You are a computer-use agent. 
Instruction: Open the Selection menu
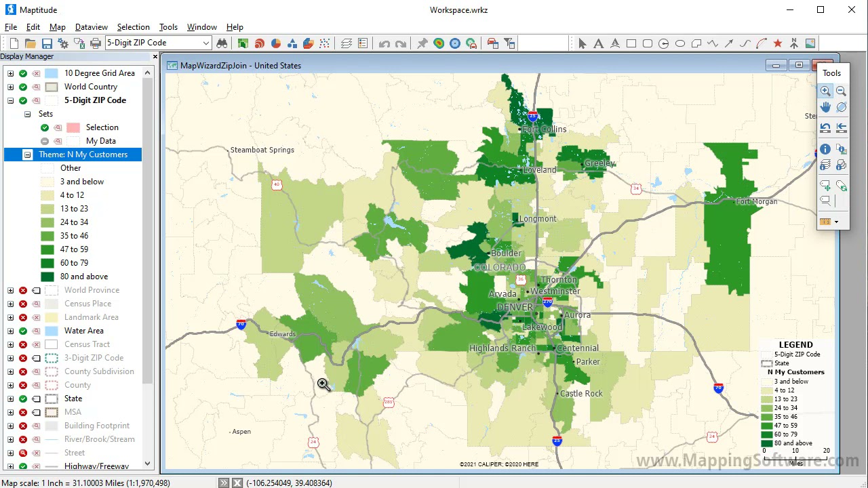(x=134, y=27)
